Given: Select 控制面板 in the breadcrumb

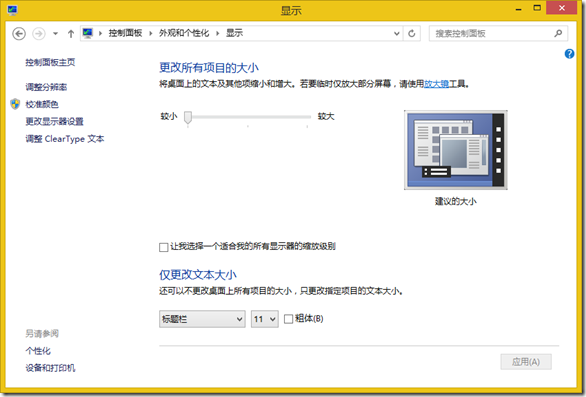Looking at the screenshot, I should coord(125,33).
